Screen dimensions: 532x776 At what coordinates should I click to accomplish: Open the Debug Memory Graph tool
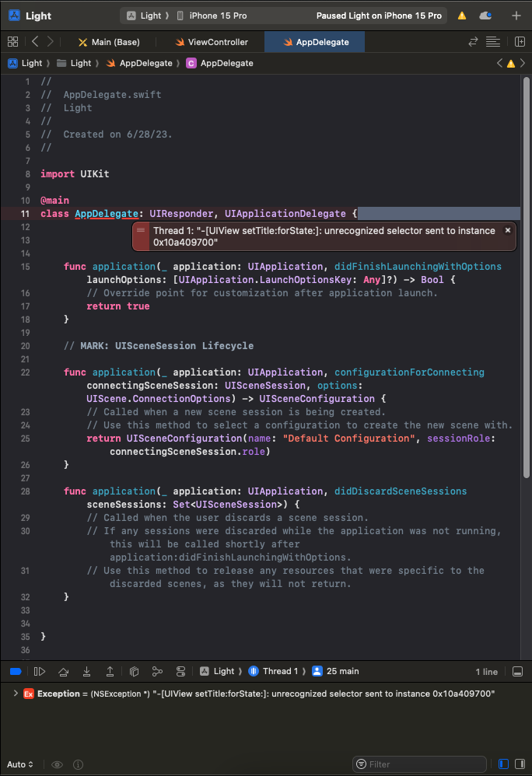[x=157, y=671]
